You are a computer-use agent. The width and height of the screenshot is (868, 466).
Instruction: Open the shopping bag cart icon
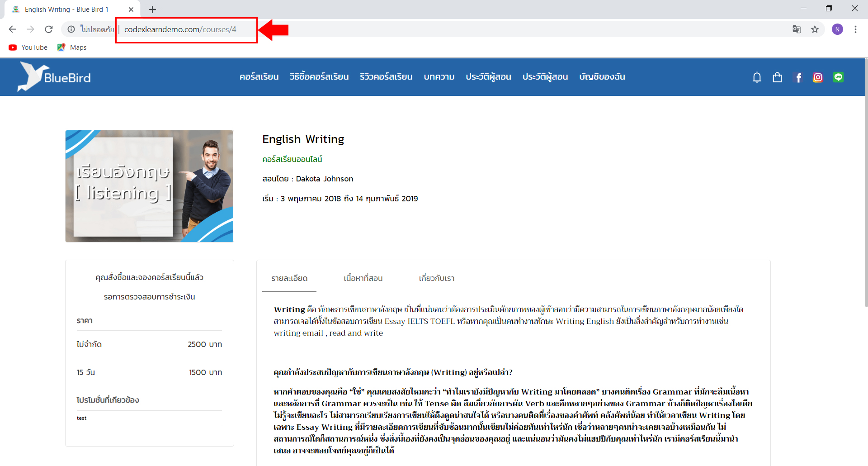pos(777,77)
